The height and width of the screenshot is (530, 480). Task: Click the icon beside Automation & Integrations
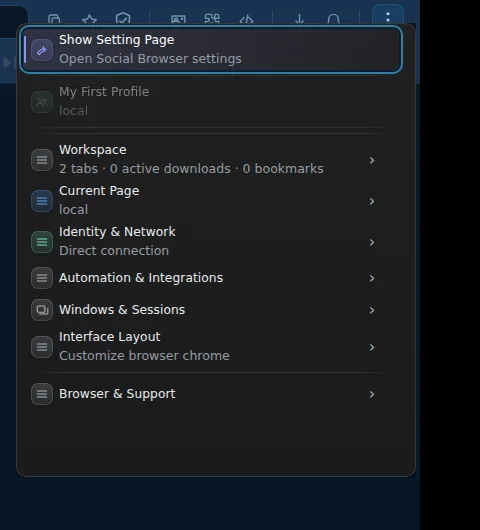point(42,278)
